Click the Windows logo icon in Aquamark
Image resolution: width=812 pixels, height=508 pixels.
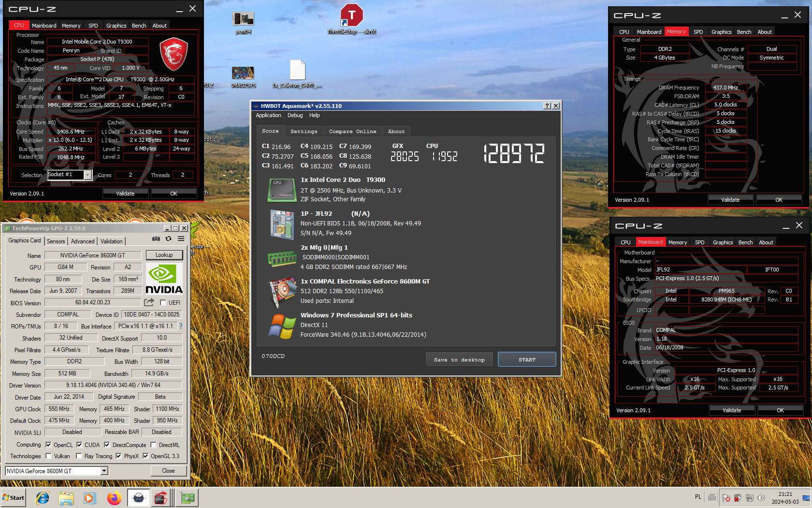(x=282, y=326)
